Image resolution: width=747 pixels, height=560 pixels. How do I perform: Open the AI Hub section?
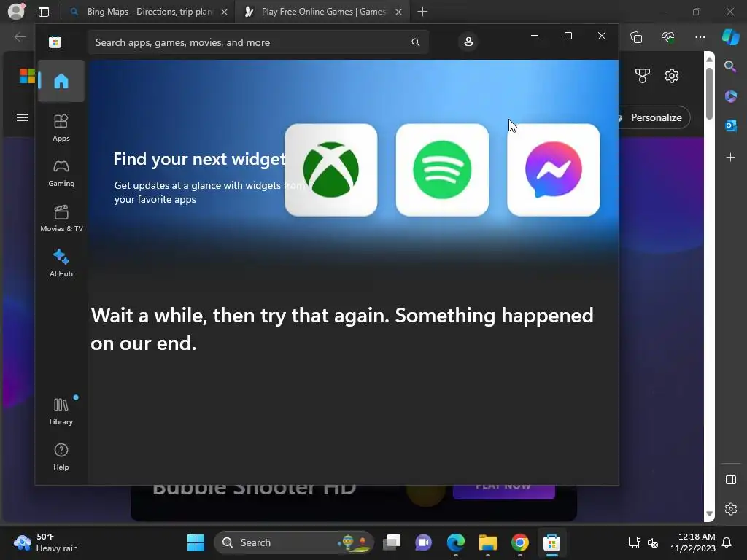tap(61, 263)
